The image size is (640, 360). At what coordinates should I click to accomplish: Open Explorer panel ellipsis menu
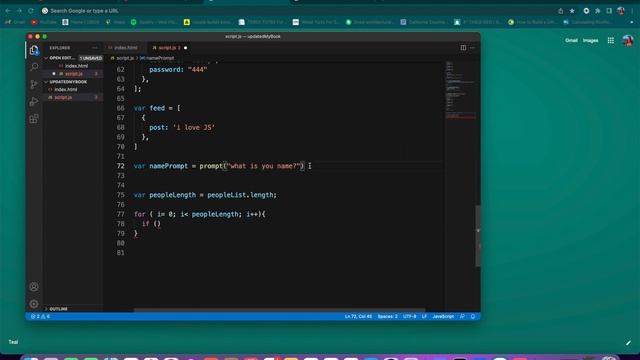pyautogui.click(x=95, y=48)
